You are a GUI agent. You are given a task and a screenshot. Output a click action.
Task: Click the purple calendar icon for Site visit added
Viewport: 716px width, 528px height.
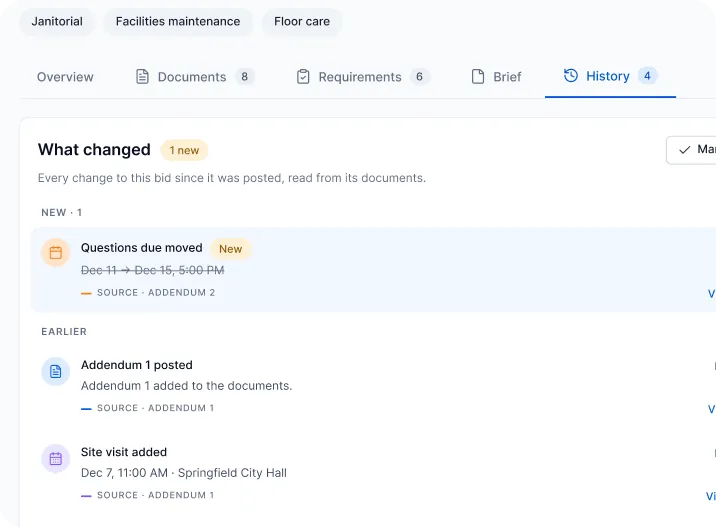pos(56,459)
